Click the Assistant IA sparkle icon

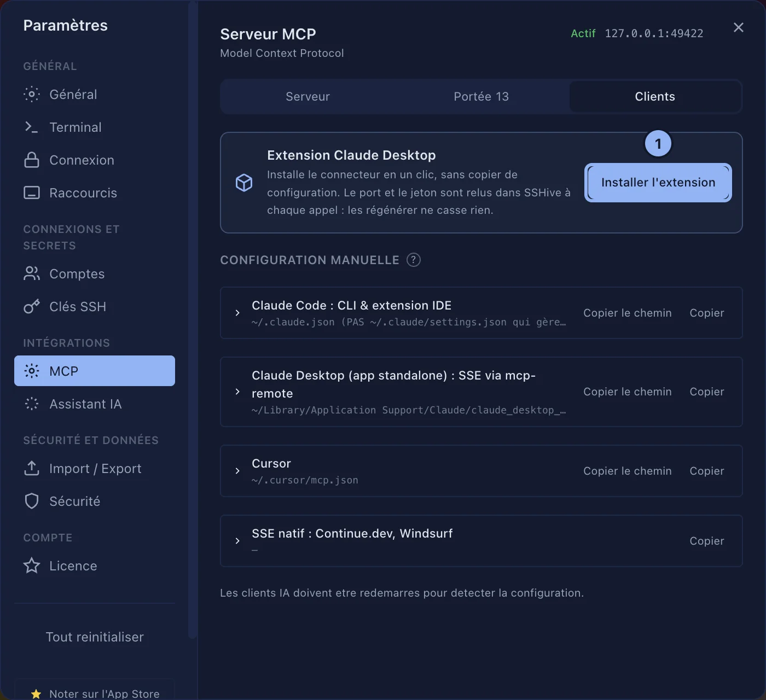[x=32, y=404]
